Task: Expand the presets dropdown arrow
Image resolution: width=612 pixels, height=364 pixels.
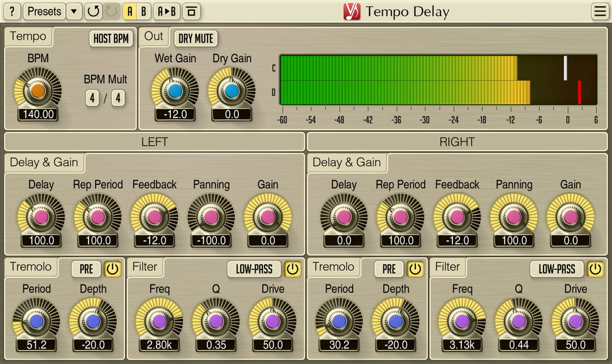Action: [74, 12]
